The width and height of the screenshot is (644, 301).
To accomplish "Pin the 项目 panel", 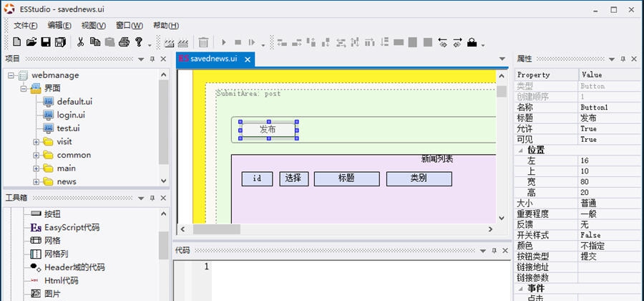I will pyautogui.click(x=152, y=59).
